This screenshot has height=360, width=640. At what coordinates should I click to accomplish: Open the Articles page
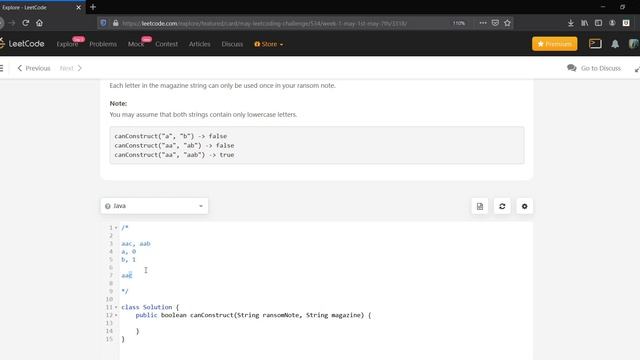pos(200,44)
